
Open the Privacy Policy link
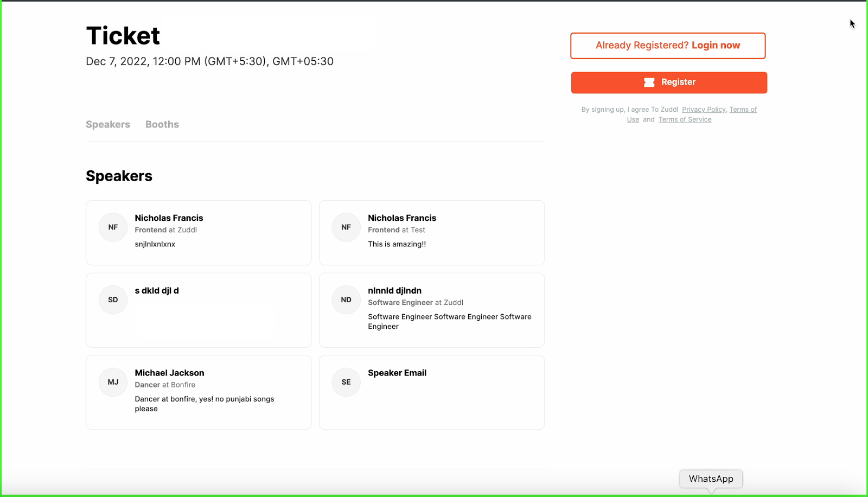pos(703,109)
